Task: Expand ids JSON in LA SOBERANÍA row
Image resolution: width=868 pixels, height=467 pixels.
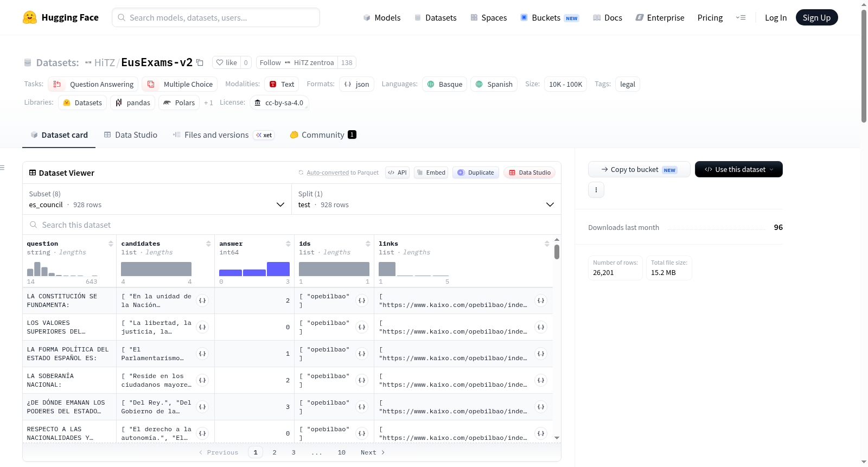Action: (x=362, y=380)
